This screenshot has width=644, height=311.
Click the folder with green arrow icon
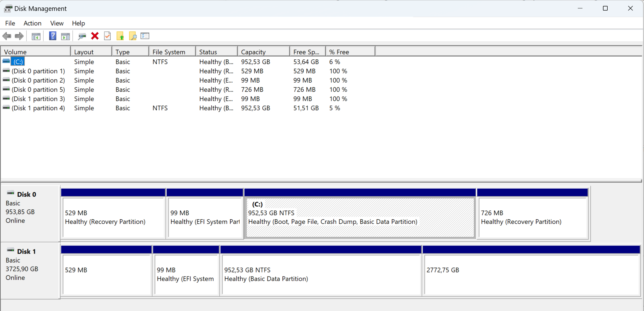pyautogui.click(x=120, y=36)
